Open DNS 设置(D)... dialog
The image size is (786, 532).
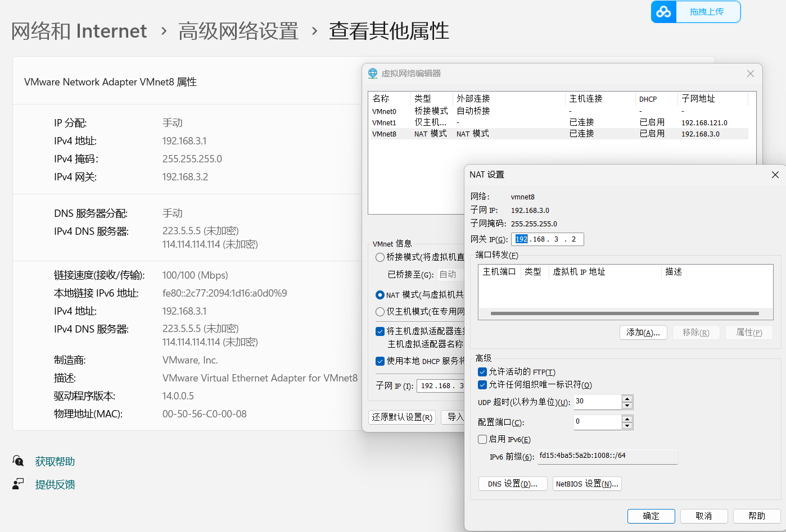tap(513, 484)
